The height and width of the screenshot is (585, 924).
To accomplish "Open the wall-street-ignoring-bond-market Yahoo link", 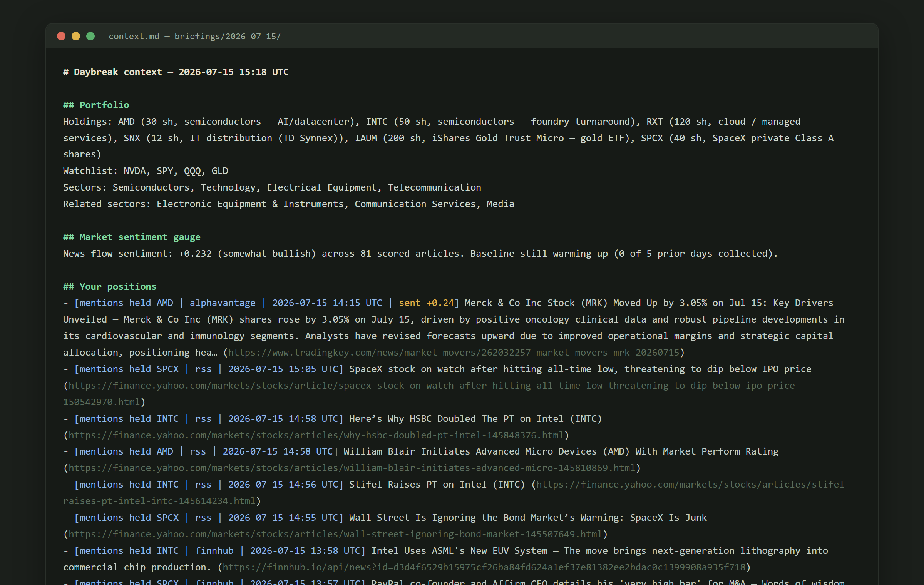I will pyautogui.click(x=335, y=534).
